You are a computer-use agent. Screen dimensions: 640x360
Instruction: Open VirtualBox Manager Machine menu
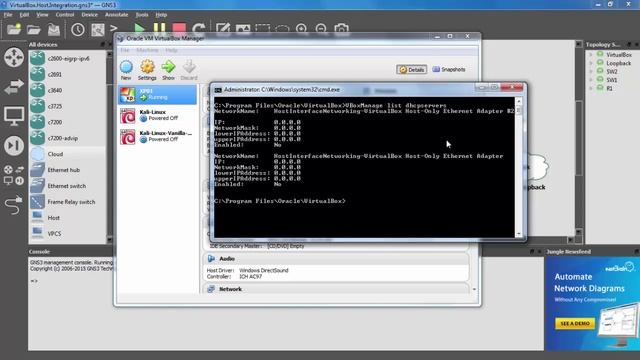point(147,50)
